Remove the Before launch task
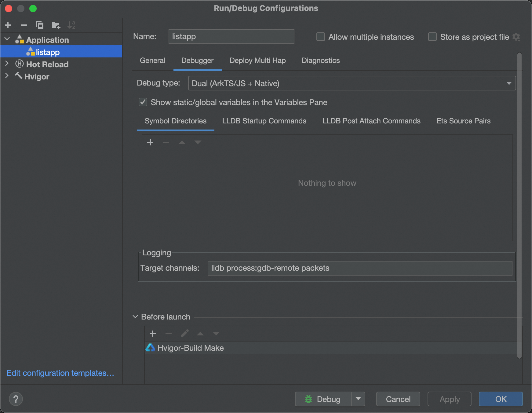The image size is (532, 413). (x=169, y=334)
